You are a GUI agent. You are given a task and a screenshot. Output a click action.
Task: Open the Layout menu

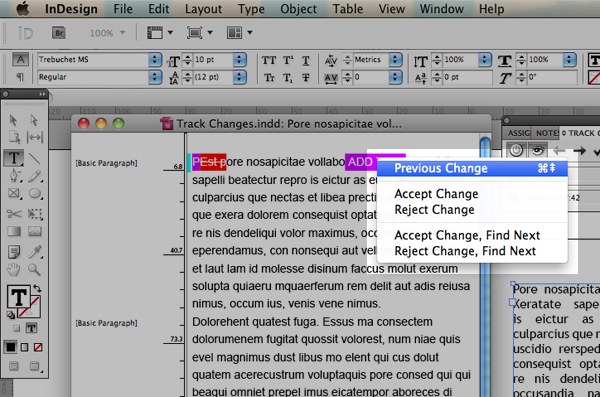coord(203,9)
